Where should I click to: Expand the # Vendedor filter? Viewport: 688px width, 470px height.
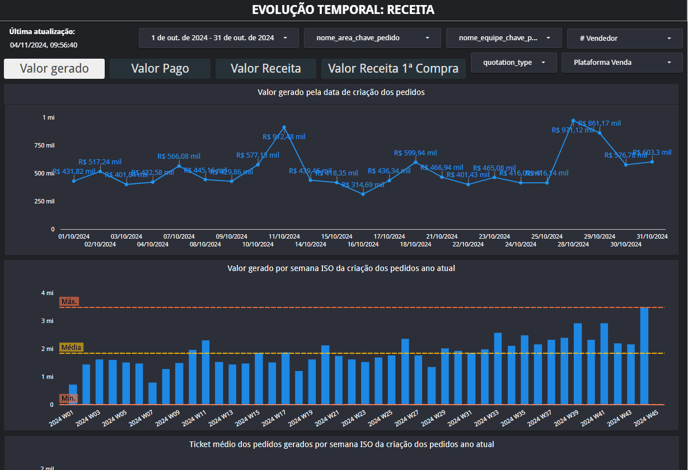[624, 38]
